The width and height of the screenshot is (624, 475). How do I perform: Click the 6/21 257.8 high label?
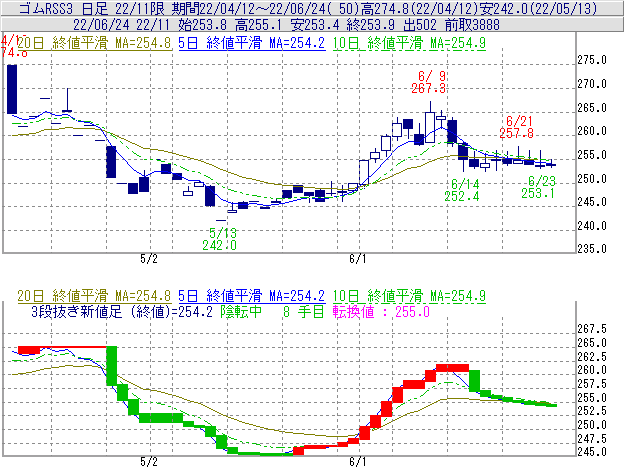517,127
